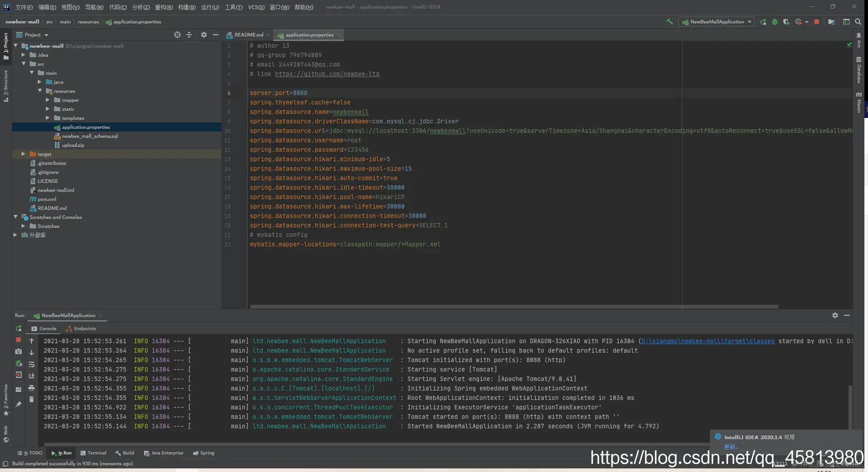
Task: Locate opened file in Project tree
Action: 177,35
